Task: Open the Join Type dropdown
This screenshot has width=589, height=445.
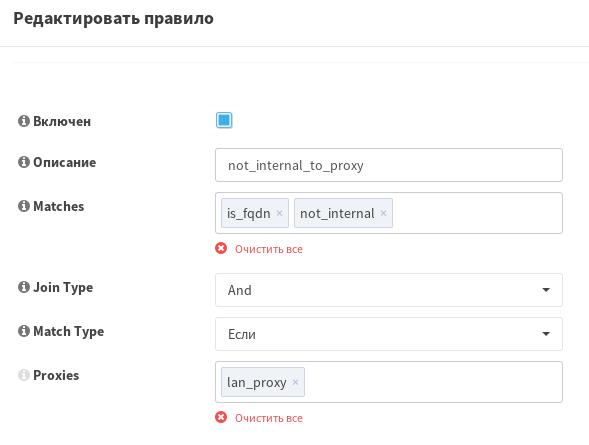Action: (x=389, y=290)
